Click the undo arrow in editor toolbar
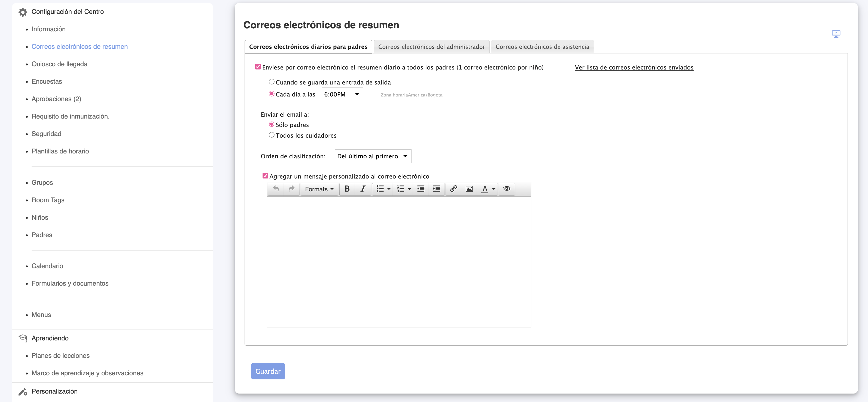Screen dimensions: 868x402 coord(276,189)
